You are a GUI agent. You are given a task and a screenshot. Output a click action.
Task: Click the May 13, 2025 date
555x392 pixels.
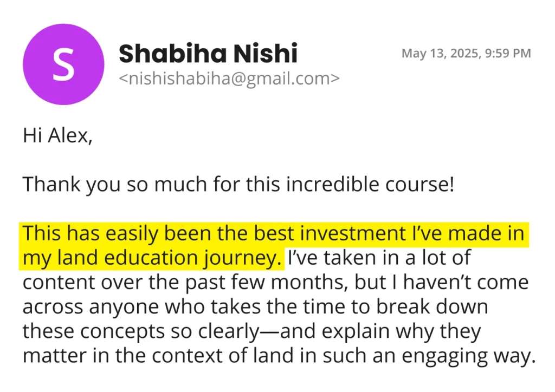point(438,53)
